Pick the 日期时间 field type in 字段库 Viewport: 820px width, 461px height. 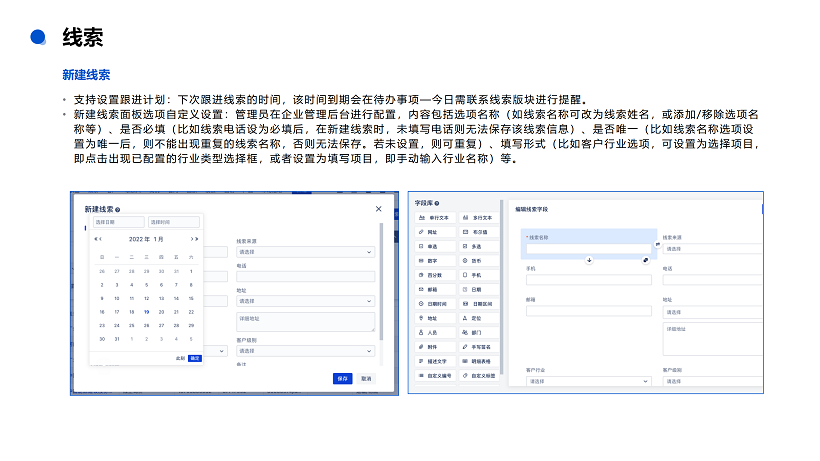coord(435,304)
